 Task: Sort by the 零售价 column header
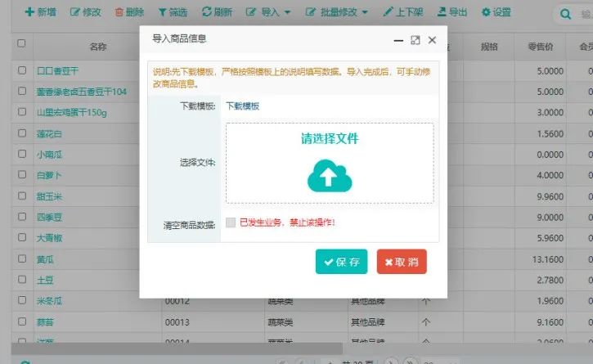pos(541,47)
